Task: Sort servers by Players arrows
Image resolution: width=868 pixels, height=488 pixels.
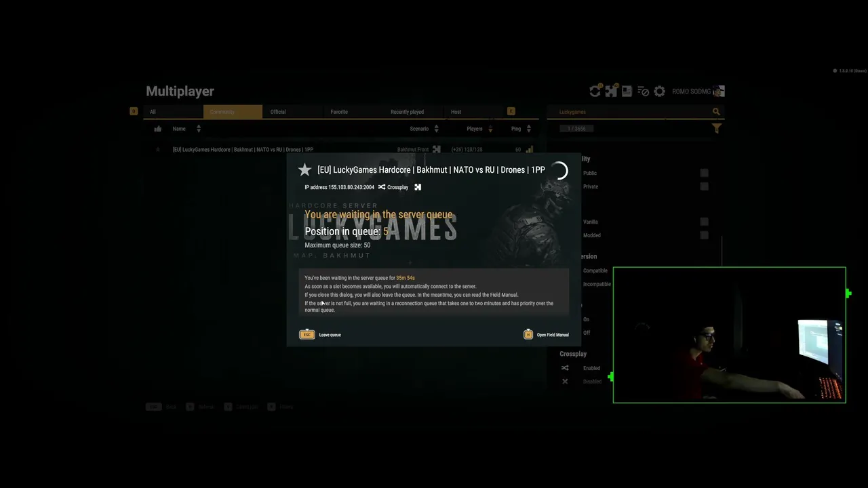Action: [490, 129]
